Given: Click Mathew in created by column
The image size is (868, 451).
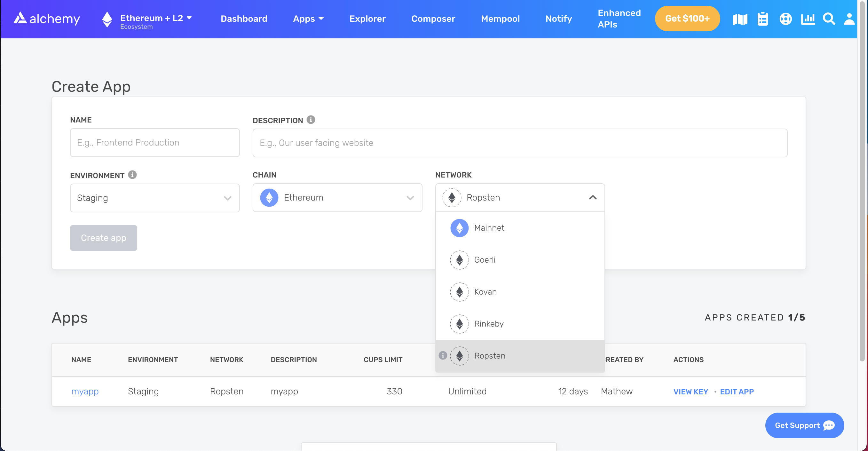Looking at the screenshot, I should click(x=616, y=391).
